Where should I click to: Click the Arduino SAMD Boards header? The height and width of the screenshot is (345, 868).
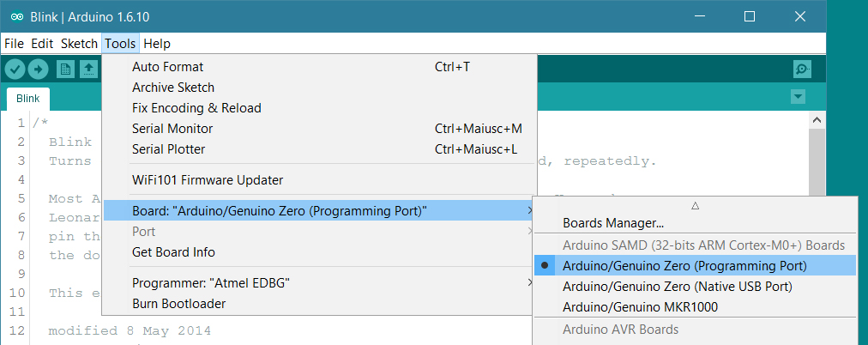[703, 245]
